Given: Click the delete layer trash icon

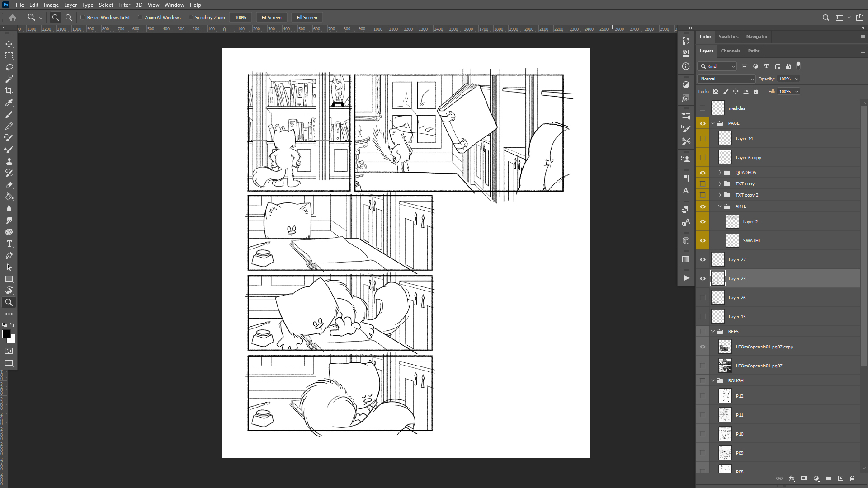Looking at the screenshot, I should click(x=852, y=478).
